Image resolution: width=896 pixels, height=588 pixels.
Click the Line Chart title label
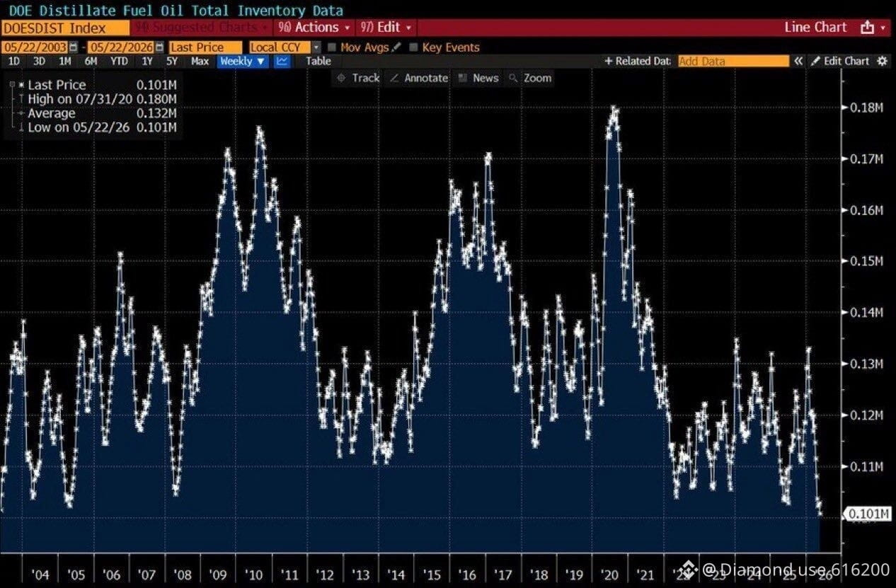[815, 27]
